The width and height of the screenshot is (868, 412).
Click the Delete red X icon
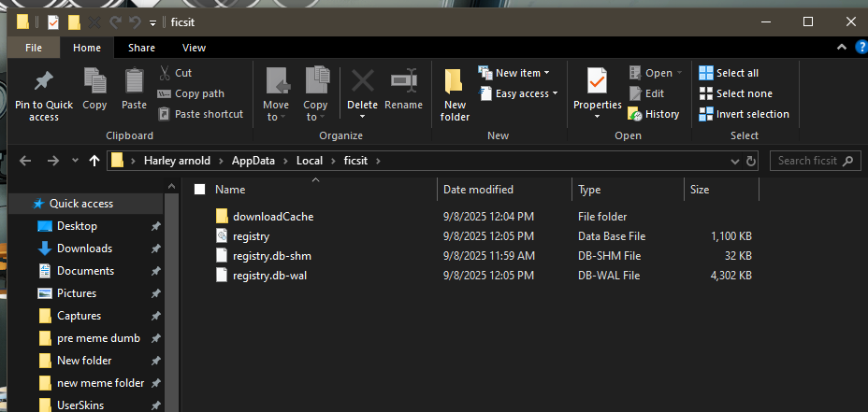363,82
